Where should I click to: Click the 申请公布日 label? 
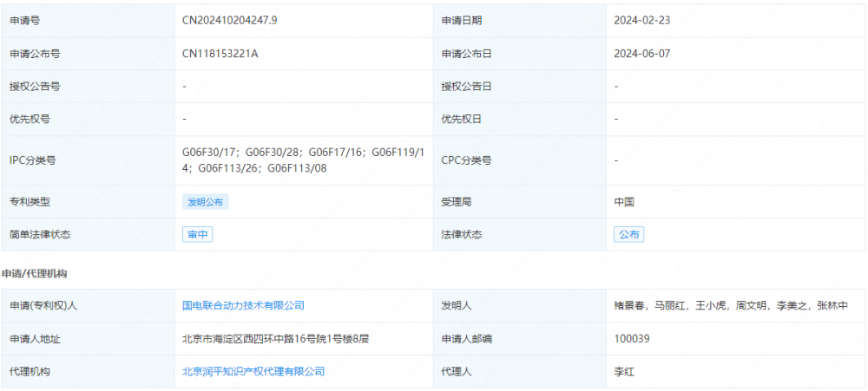(x=467, y=54)
